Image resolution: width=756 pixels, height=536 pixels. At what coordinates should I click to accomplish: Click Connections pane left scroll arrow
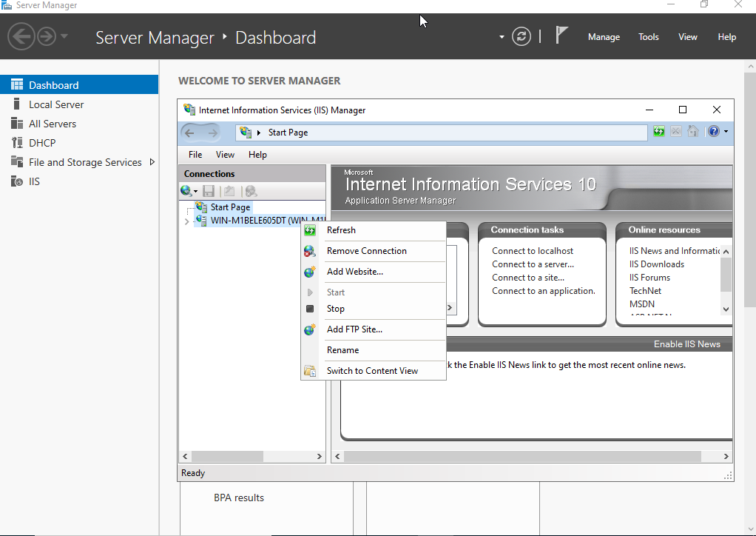pyautogui.click(x=185, y=456)
